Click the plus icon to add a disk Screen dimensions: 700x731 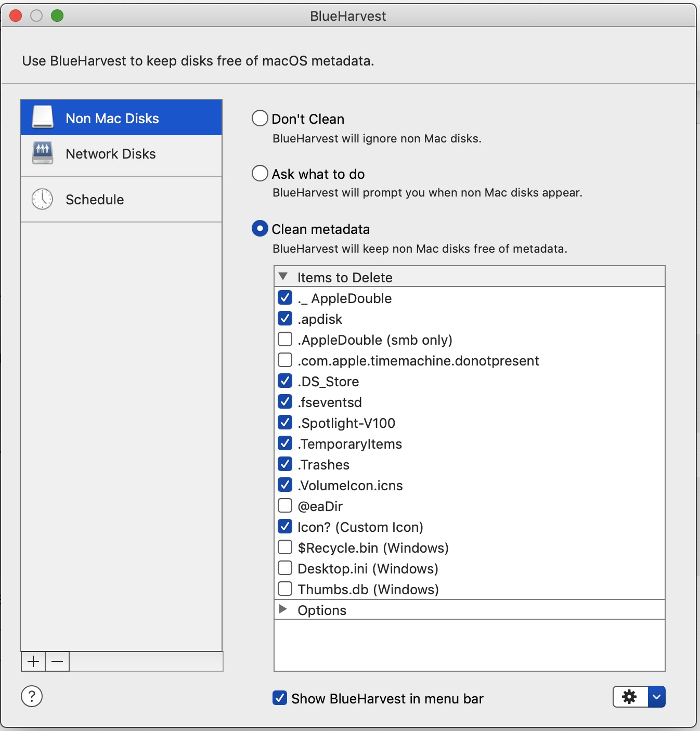pyautogui.click(x=33, y=661)
